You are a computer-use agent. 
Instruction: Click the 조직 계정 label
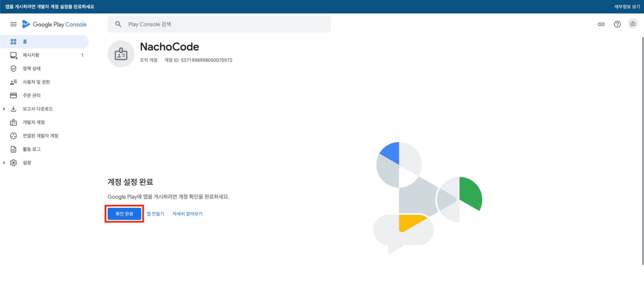[x=149, y=60]
